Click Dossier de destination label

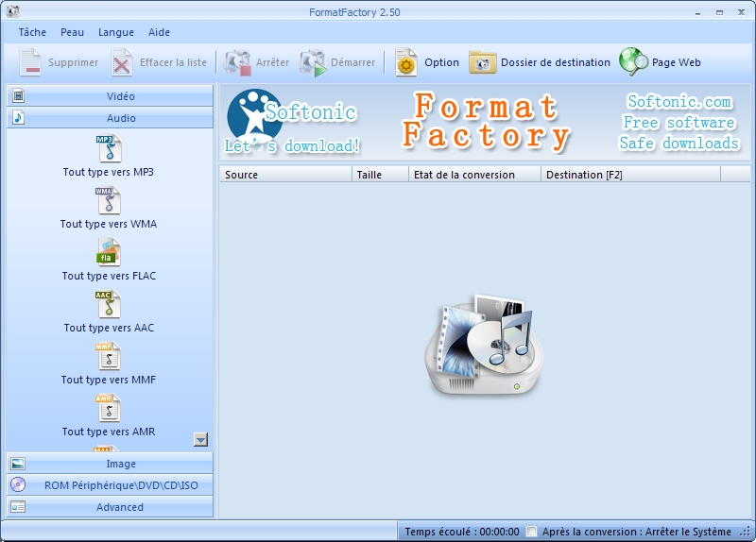[556, 62]
